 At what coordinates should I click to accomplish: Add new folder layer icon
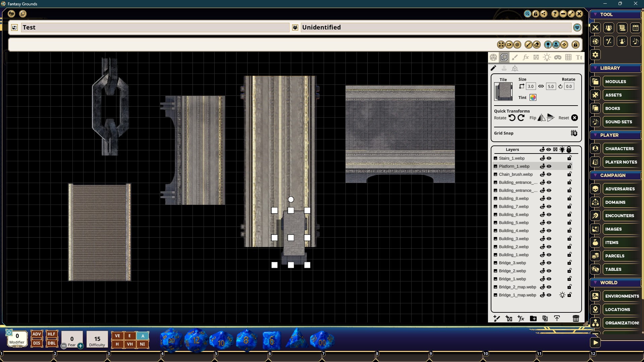[x=533, y=318]
